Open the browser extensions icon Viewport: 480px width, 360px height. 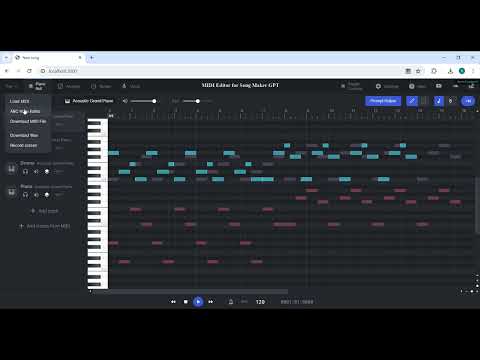[434, 71]
